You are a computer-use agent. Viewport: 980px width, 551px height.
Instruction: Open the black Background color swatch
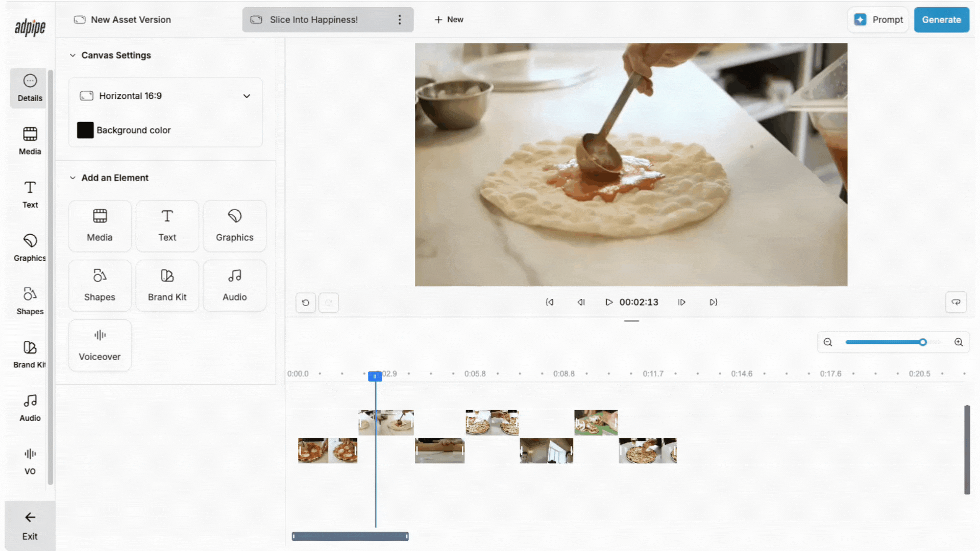coord(85,130)
